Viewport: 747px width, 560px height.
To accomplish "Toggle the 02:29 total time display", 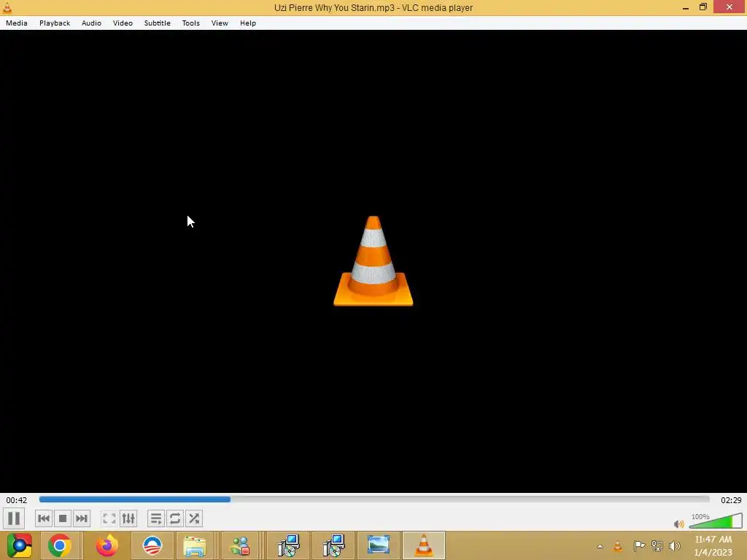I will point(731,500).
